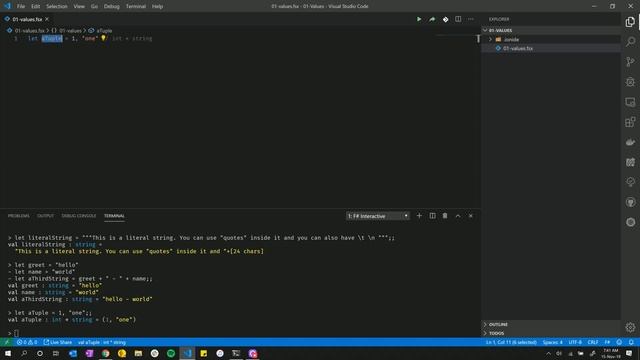This screenshot has height=360, width=640.
Task: Maximize the panel with up chevron
Action: pyautogui.click(x=458, y=216)
